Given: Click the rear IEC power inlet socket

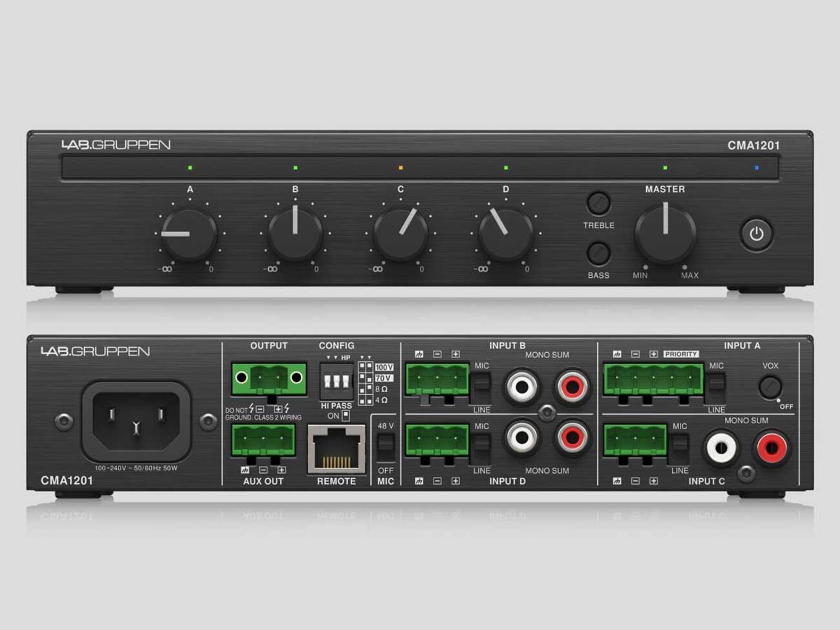Looking at the screenshot, I should tap(136, 421).
